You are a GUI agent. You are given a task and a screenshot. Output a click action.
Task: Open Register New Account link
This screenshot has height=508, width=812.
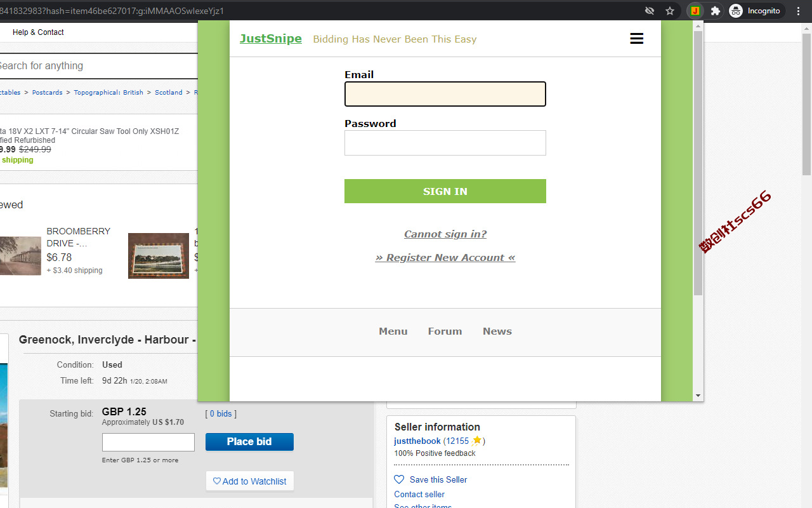445,258
